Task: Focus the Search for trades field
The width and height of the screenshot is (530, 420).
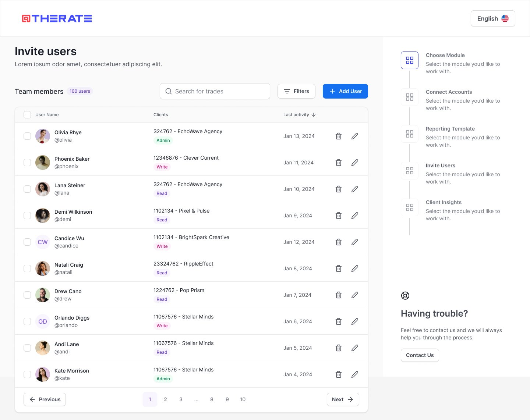Action: 215,91
